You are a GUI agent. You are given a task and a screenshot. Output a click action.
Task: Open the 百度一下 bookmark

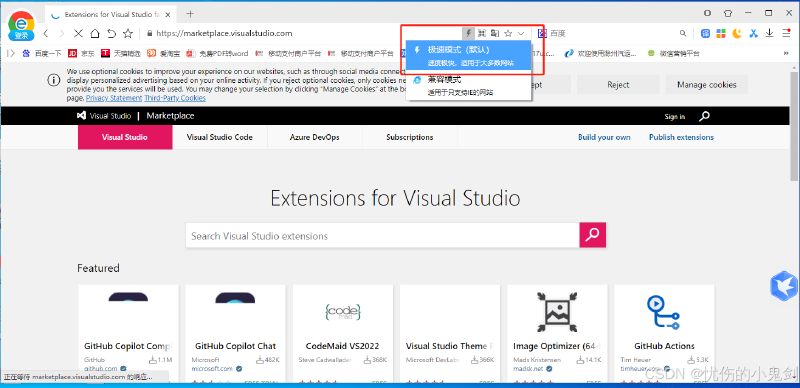pyautogui.click(x=42, y=53)
